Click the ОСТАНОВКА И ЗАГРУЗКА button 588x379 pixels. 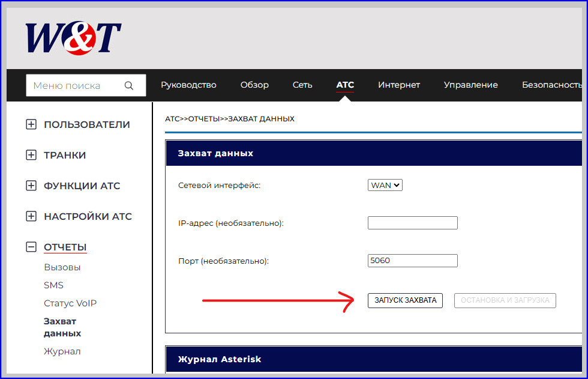pos(505,300)
